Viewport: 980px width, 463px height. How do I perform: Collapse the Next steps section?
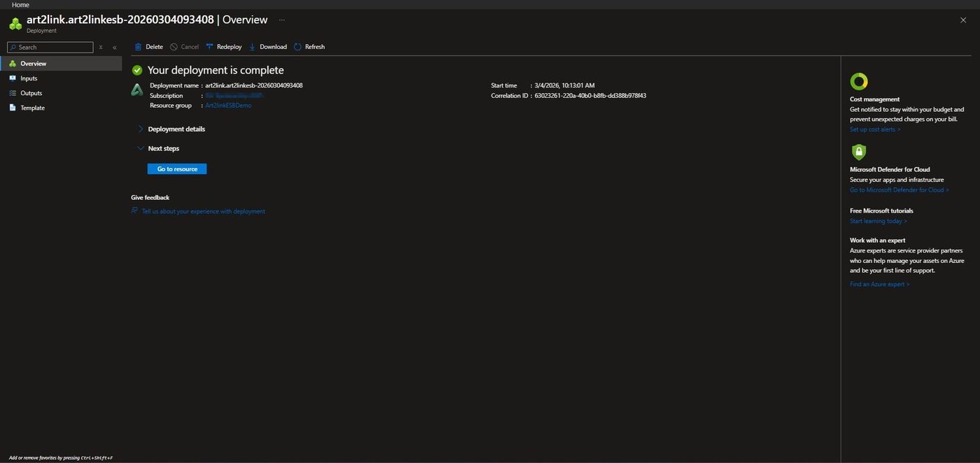pos(140,148)
